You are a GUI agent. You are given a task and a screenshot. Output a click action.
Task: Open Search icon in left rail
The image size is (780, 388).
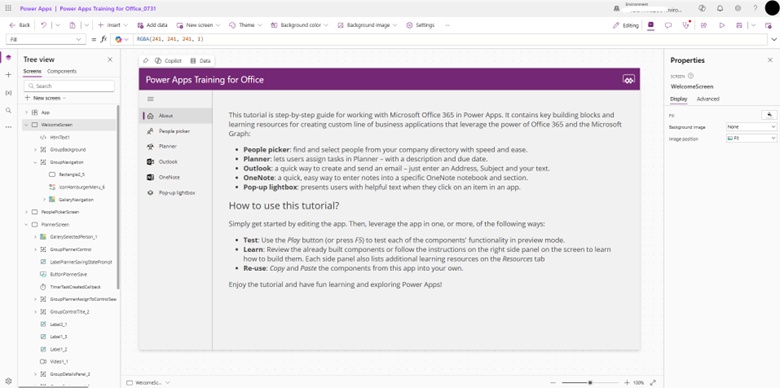coord(8,110)
